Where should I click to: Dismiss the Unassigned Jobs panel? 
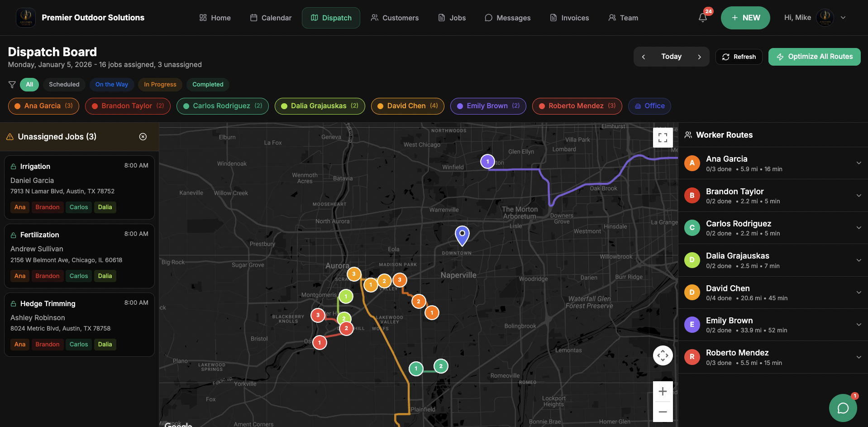click(x=143, y=136)
